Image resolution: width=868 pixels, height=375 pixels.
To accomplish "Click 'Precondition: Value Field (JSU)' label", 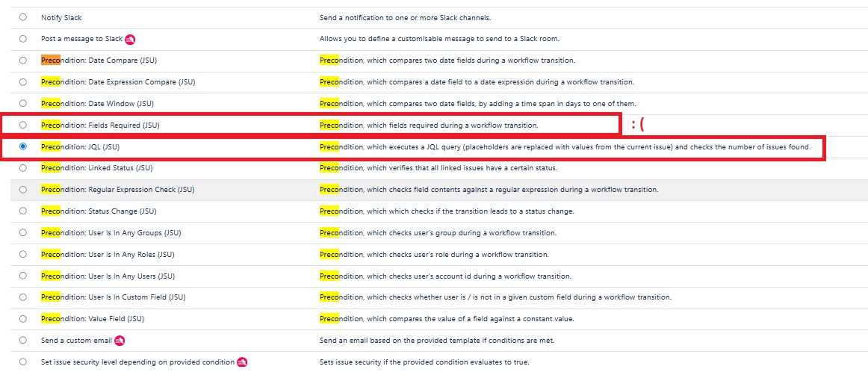I will pos(93,318).
